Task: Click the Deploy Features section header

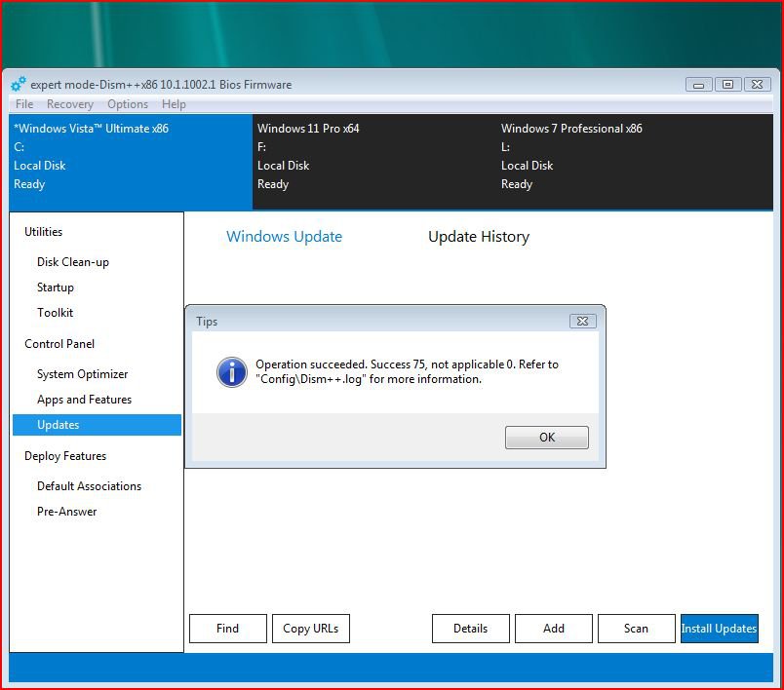Action: (x=65, y=456)
